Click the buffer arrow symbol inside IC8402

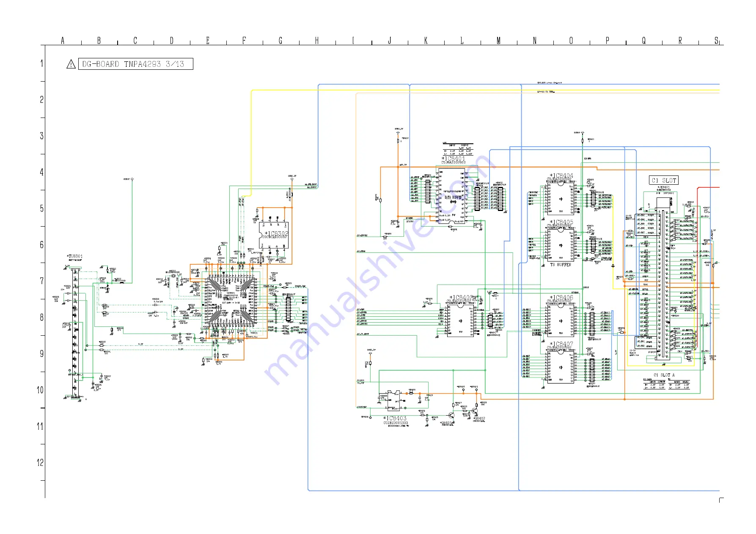461,321
